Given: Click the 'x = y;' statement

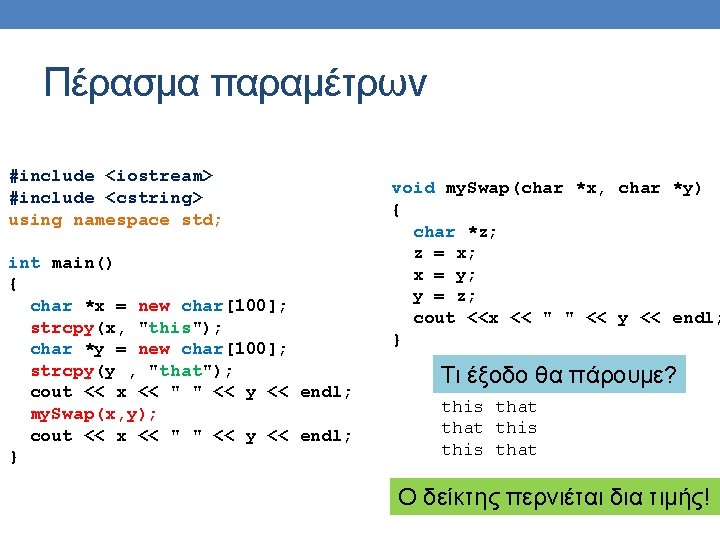Looking at the screenshot, I should [444, 276].
